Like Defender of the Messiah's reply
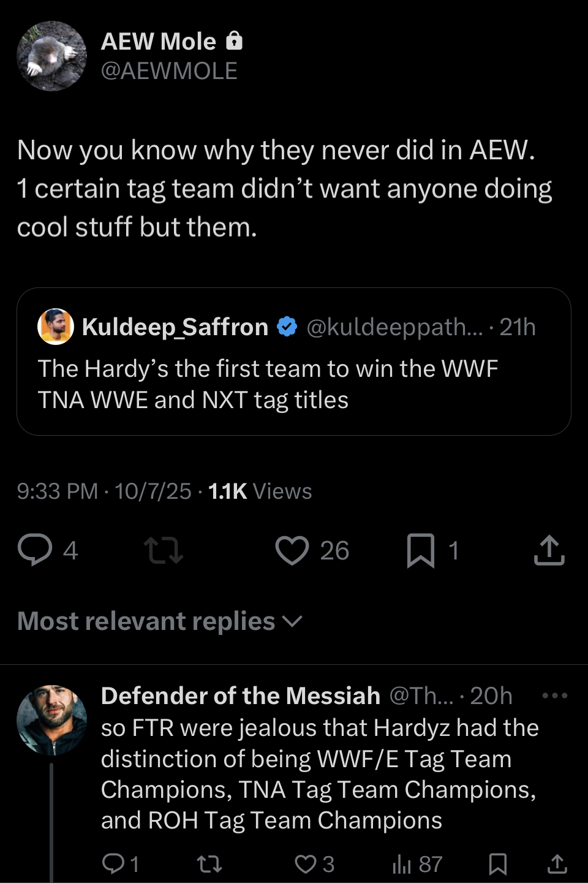This screenshot has width=588, height=883. [305, 864]
